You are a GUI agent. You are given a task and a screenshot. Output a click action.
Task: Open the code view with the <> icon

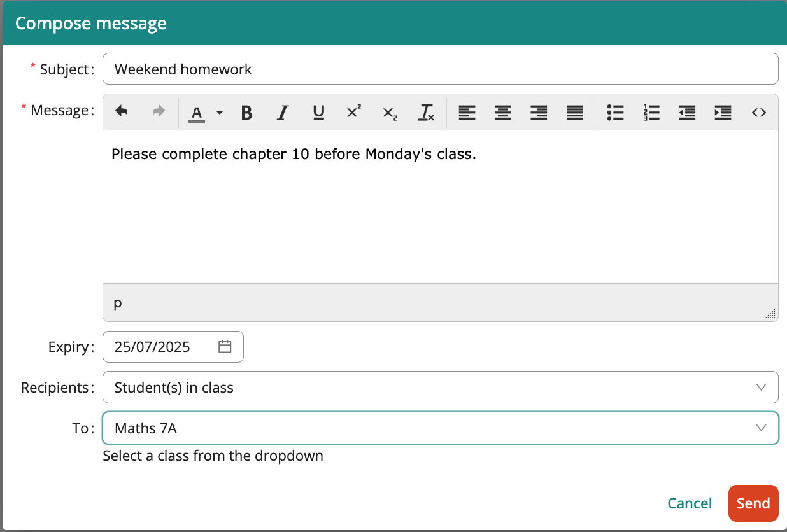click(759, 112)
